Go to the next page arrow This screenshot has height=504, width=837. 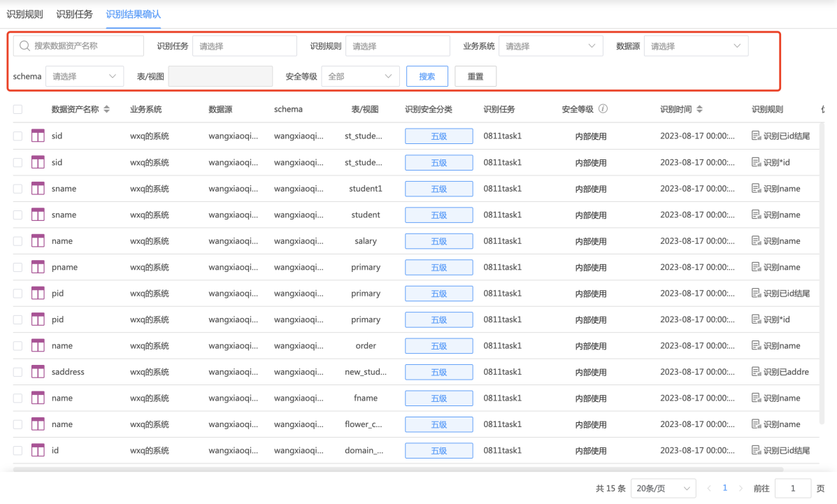coord(741,488)
